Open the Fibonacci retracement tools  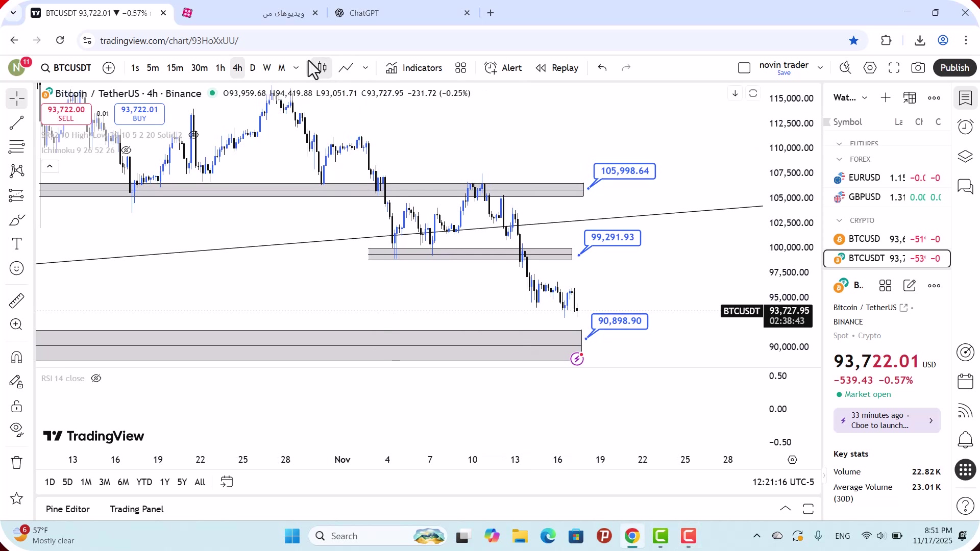click(x=17, y=147)
